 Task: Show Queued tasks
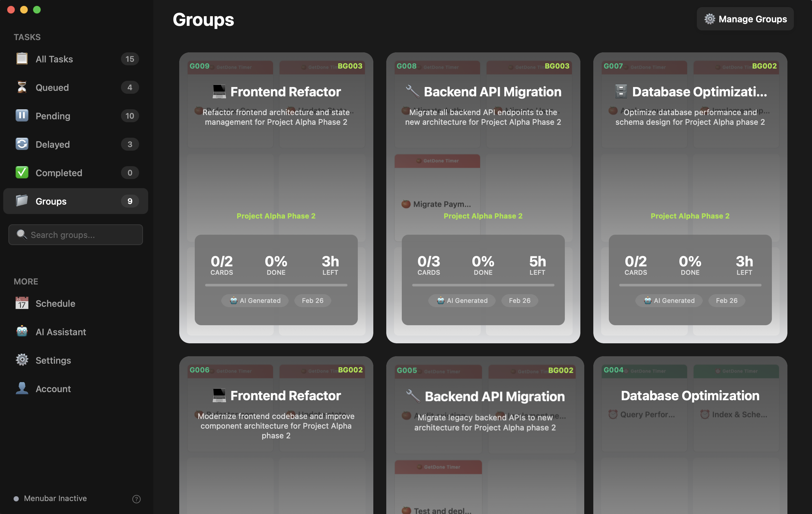point(75,87)
